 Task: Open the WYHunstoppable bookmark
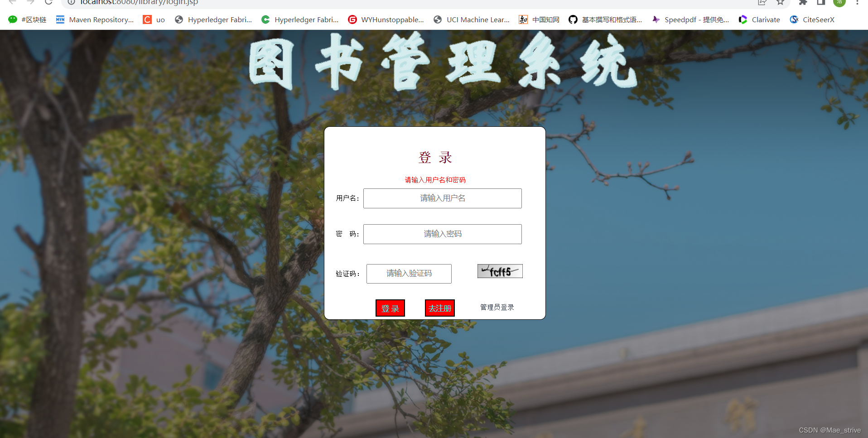(x=386, y=19)
